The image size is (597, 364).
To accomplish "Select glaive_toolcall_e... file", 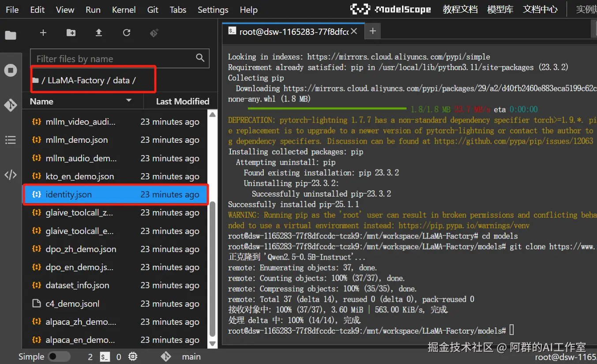I will click(x=115, y=231).
